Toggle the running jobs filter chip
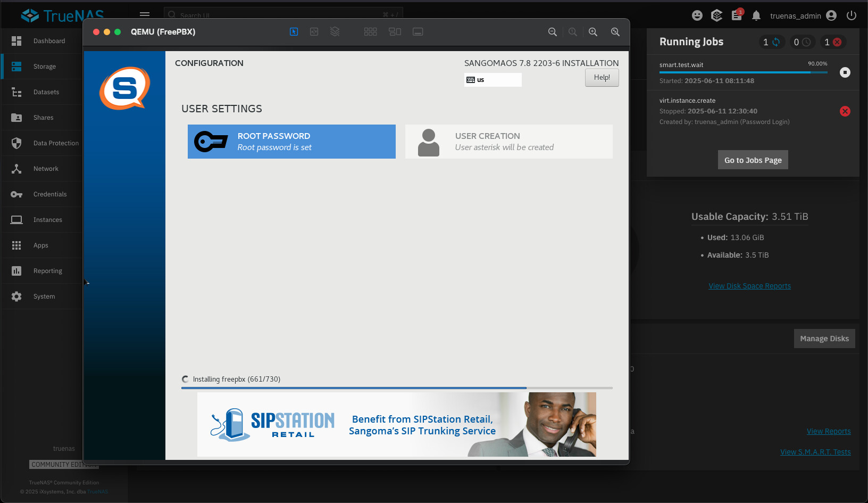Image resolution: width=868 pixels, height=503 pixels. (772, 42)
